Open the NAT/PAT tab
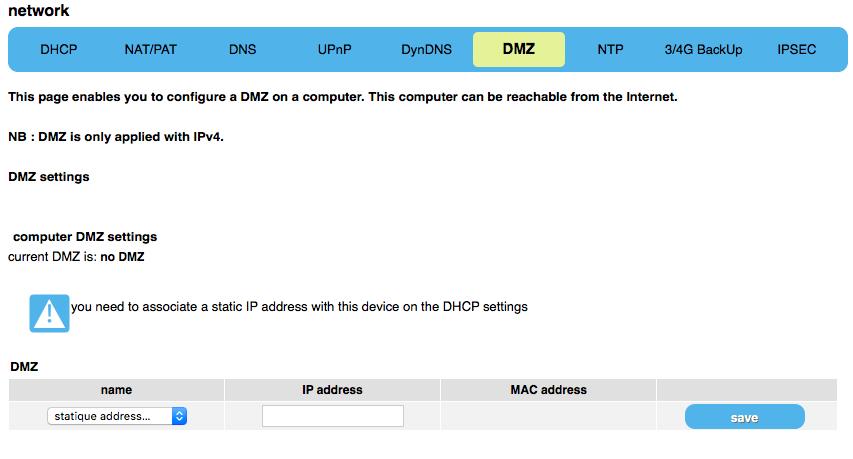 coord(151,49)
